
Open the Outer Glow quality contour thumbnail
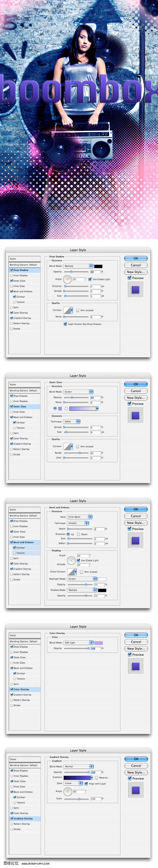68,446
